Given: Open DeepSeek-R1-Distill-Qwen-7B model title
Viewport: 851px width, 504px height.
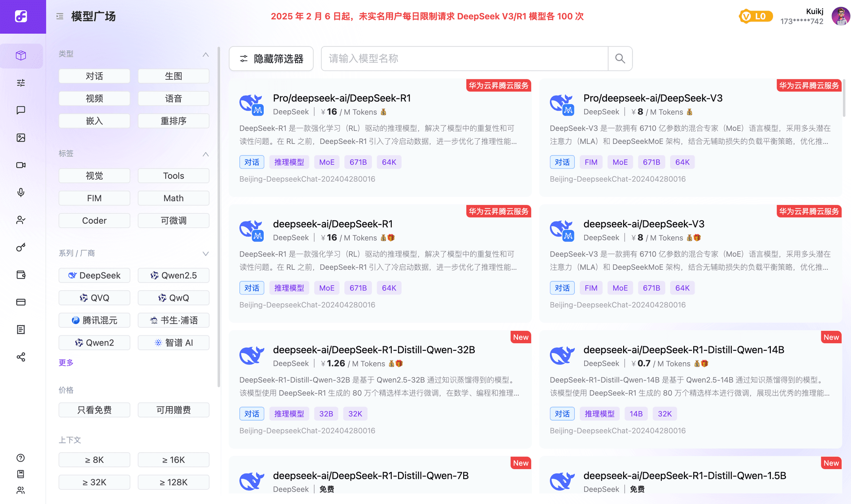Looking at the screenshot, I should tap(371, 476).
